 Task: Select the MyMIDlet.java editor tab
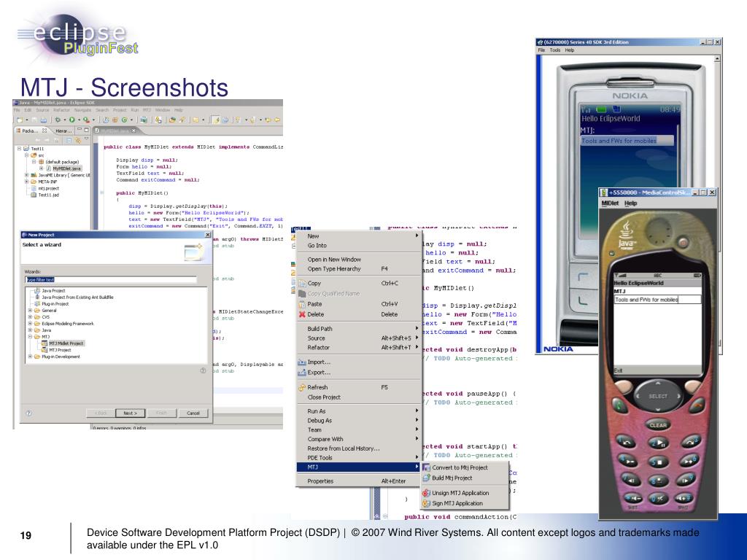(115, 131)
